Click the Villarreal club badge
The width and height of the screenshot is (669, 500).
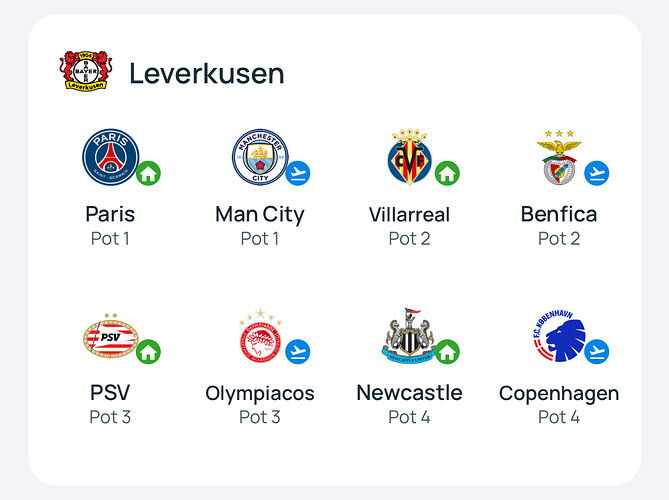408,158
